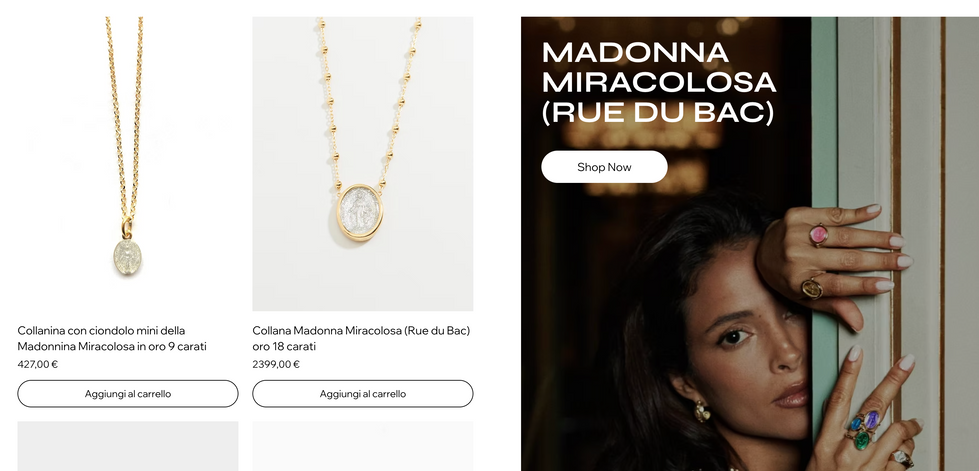Click the model's gold earring in the banner
Screen dimensions: 979x471
(x=703, y=412)
